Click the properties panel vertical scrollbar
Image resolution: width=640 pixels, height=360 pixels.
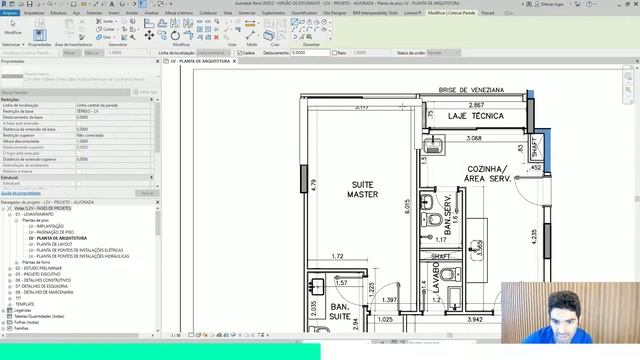(158, 128)
